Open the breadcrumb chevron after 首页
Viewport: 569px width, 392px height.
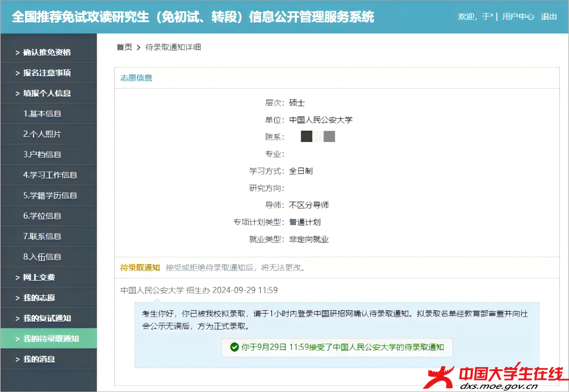pyautogui.click(x=138, y=47)
